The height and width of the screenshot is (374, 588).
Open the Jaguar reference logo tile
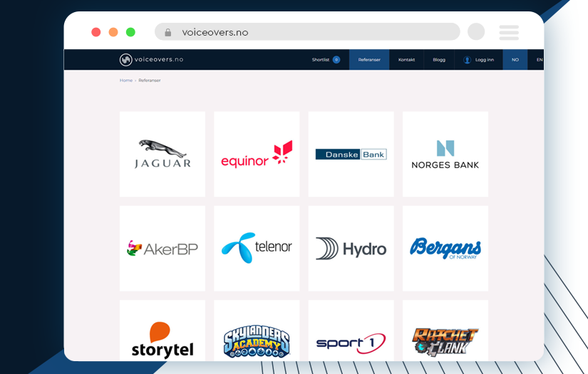click(x=163, y=154)
